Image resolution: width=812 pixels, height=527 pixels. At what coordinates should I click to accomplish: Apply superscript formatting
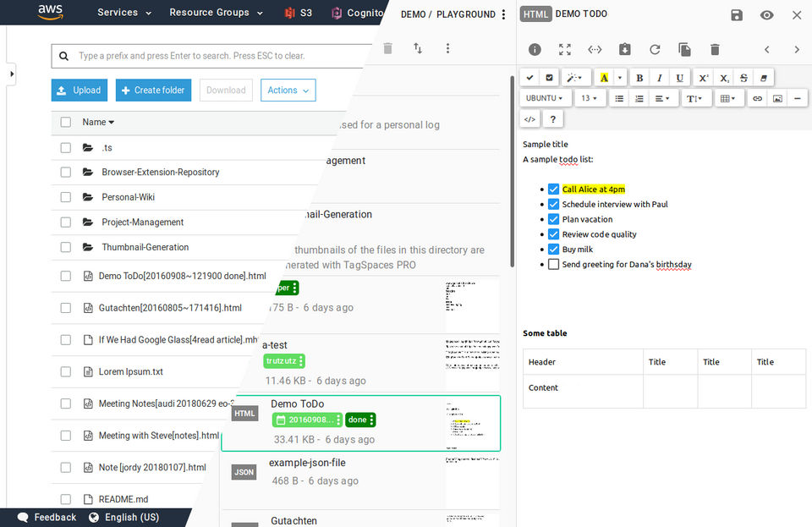click(703, 78)
